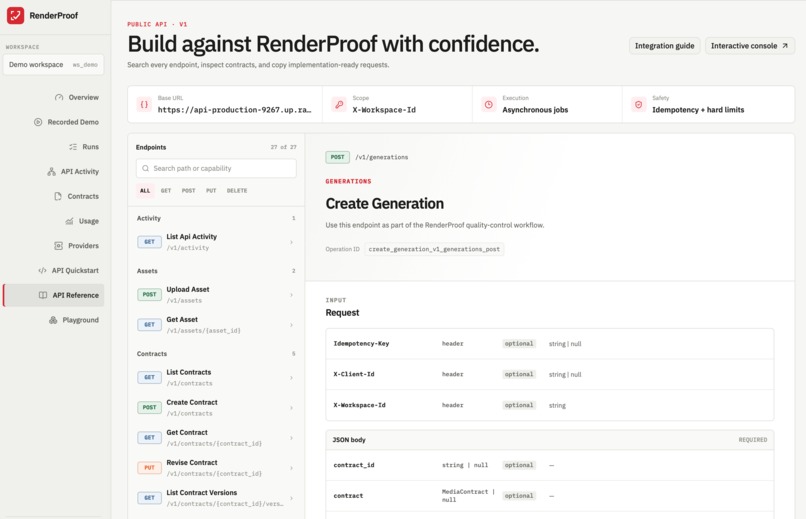Open the Integration guide button

[664, 46]
